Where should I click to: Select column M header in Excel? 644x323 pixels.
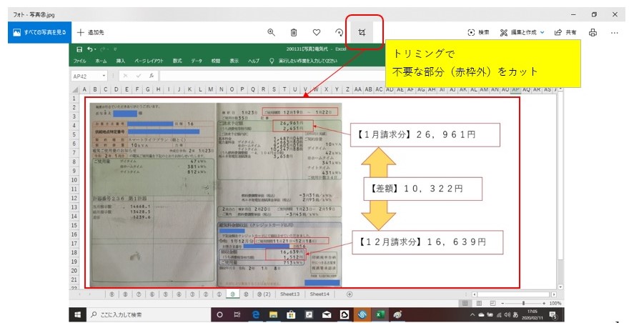coord(211,89)
